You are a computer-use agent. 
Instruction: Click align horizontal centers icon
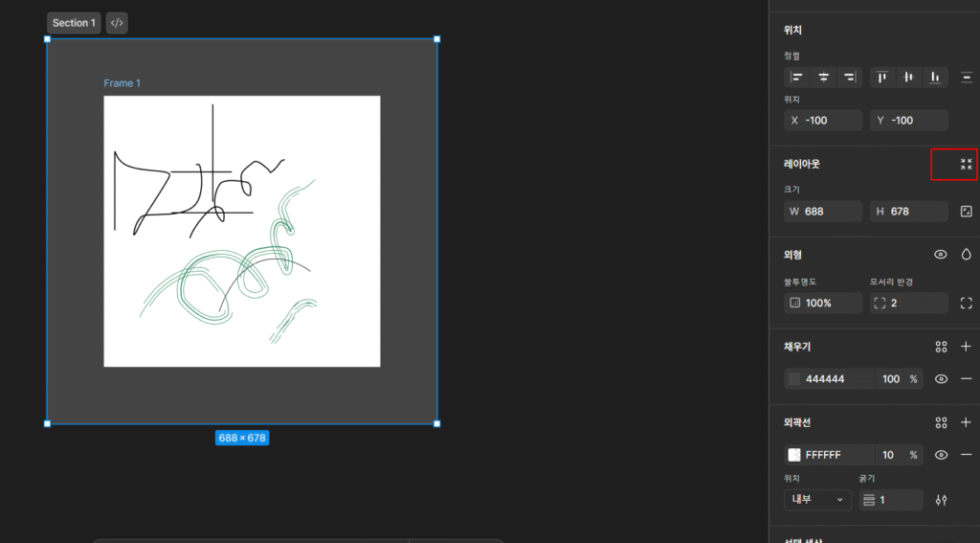822,78
